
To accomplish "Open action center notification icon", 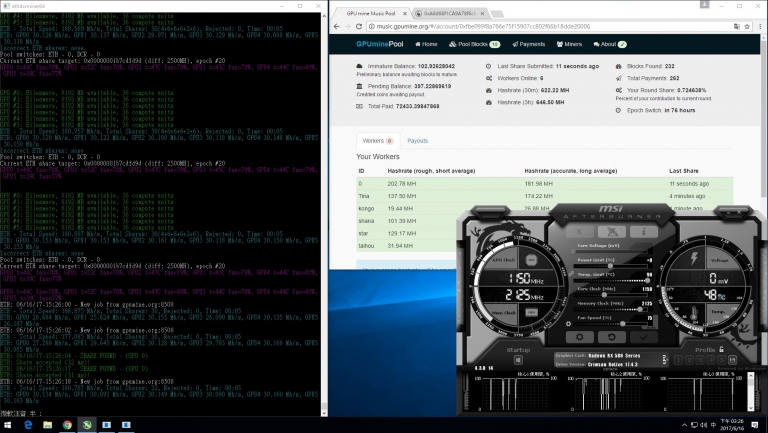I will coord(755,425).
